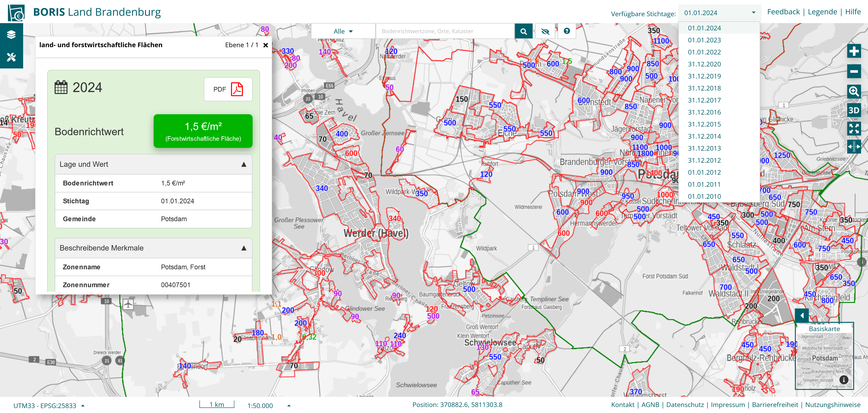Open the Impressum footer link
This screenshot has width=868, height=413.
[728, 405]
